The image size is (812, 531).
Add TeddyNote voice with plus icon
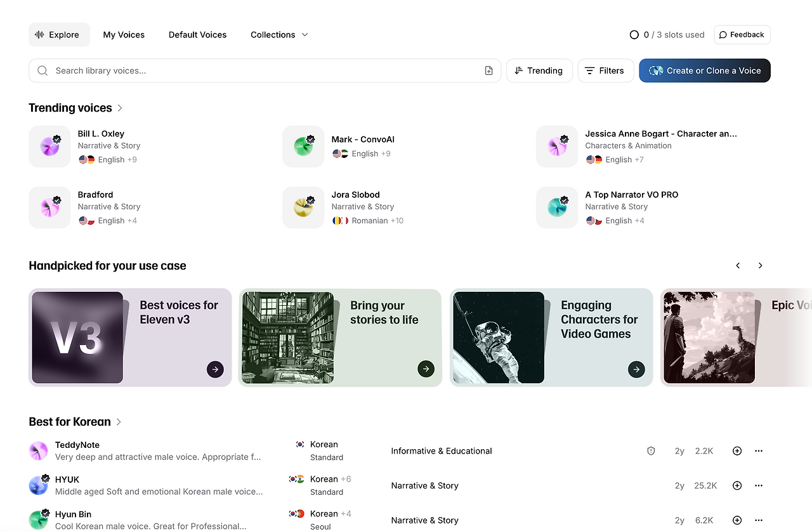pos(737,451)
